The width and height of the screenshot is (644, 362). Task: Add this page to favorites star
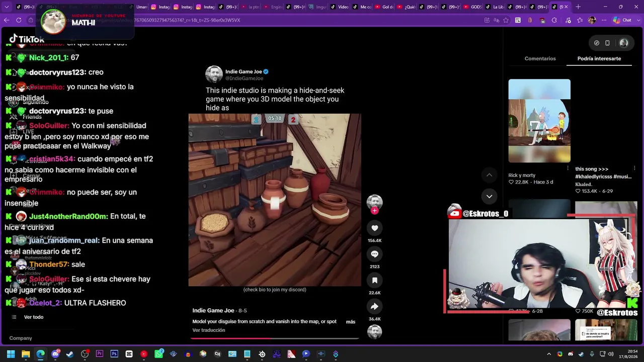click(506, 20)
